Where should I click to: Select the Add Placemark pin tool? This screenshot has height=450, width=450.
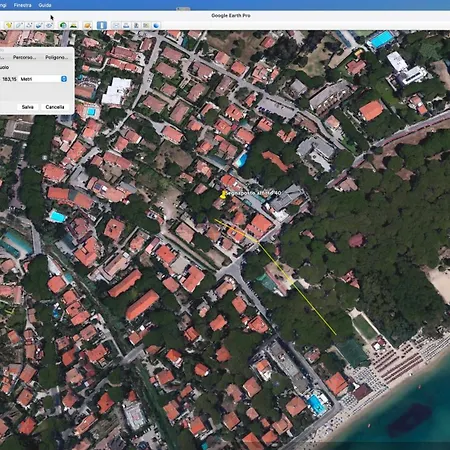(x=9, y=25)
